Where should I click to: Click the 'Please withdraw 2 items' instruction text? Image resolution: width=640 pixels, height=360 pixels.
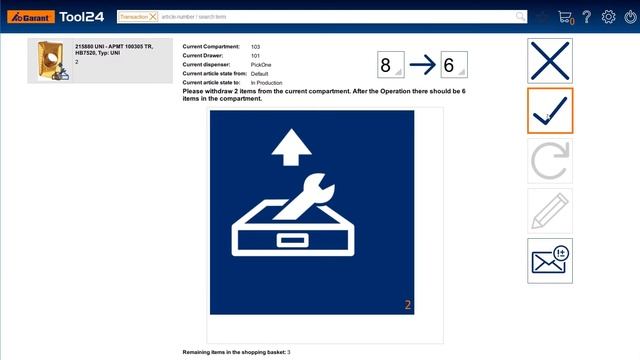(324, 95)
